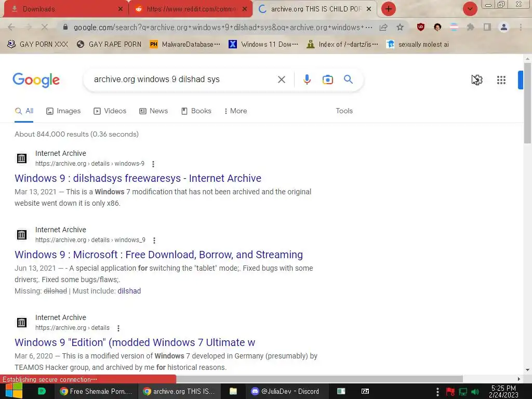
Task: Go back to the previous page
Action: [x=11, y=27]
